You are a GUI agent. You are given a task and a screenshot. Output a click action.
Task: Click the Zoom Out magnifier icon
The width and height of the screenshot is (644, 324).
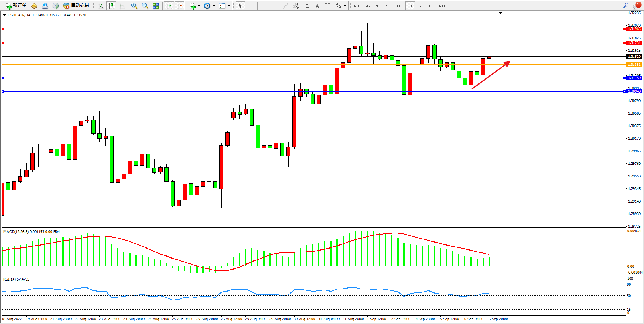(x=145, y=6)
